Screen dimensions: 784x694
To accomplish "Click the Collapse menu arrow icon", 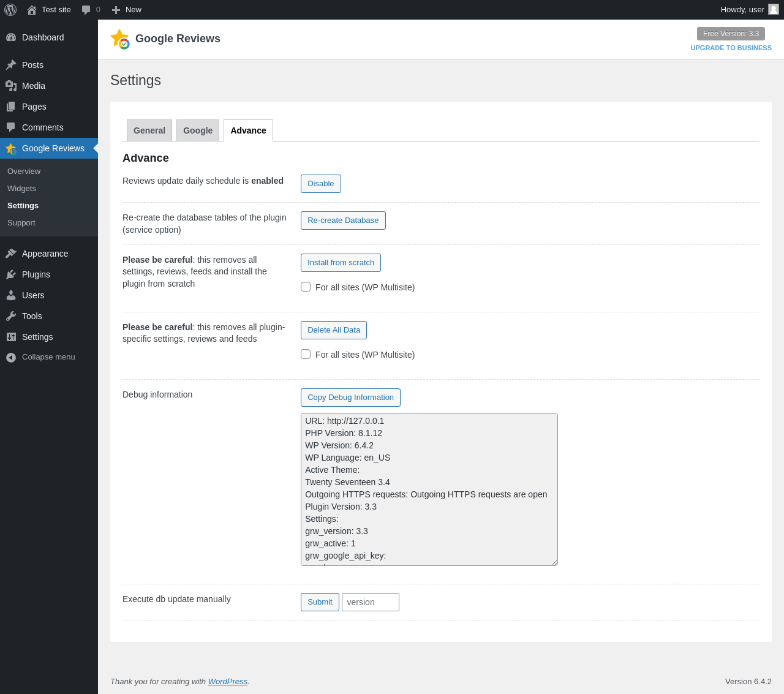I will pyautogui.click(x=11, y=357).
